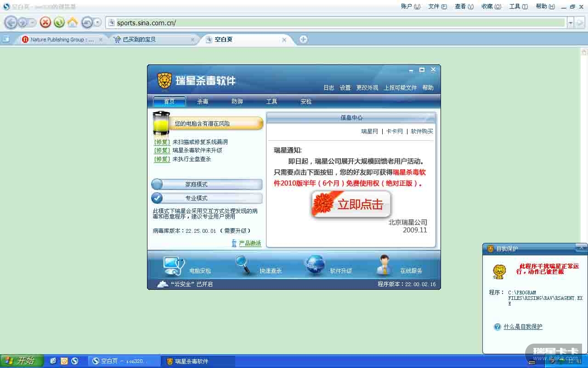Select 家庭模式 home mode option

pos(207,184)
